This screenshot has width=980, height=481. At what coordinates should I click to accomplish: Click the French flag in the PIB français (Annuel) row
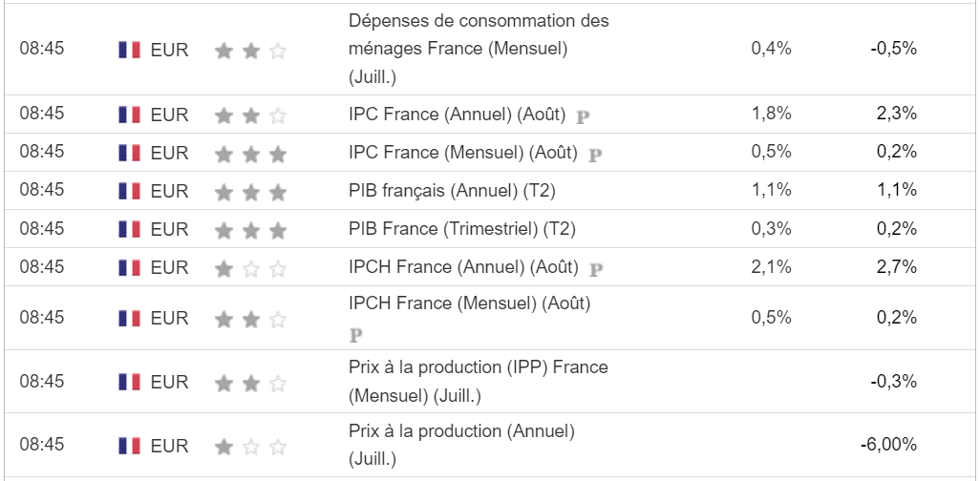pos(129,191)
